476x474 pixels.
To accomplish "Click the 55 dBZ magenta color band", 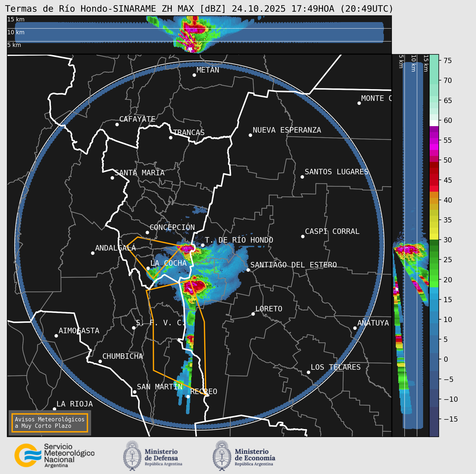I will coord(434,141).
